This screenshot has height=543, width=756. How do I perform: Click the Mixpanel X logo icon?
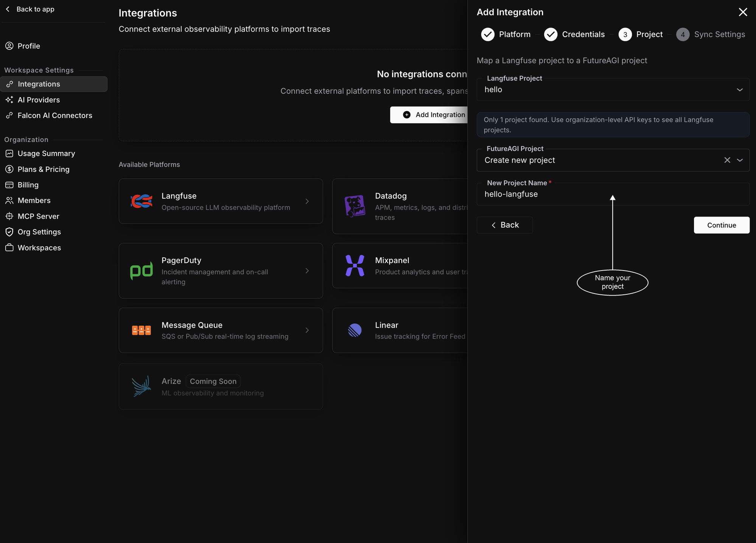pos(355,266)
